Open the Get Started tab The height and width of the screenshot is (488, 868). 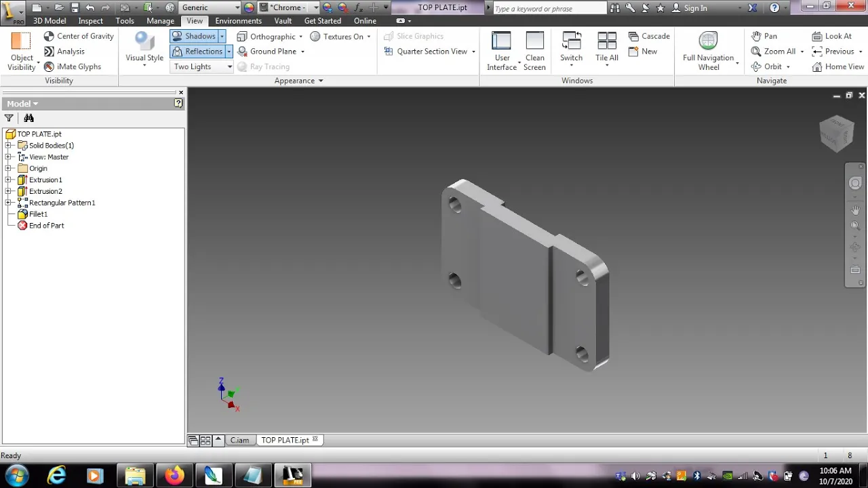[322, 20]
